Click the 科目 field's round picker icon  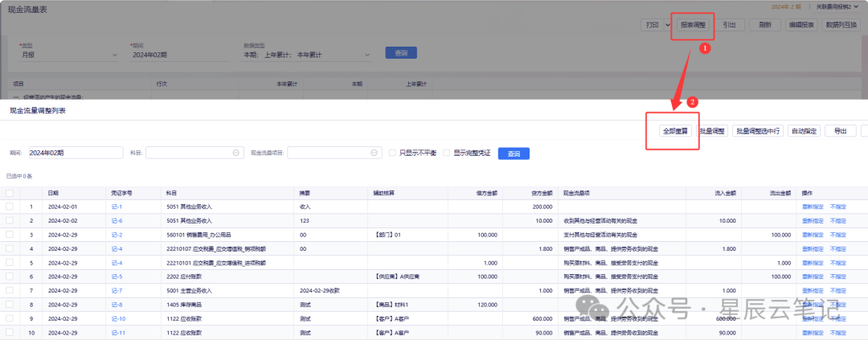[236, 153]
